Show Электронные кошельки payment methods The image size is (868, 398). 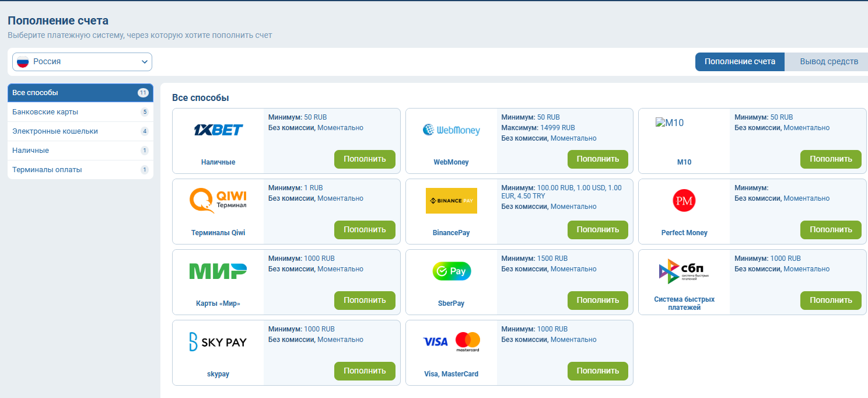(55, 131)
